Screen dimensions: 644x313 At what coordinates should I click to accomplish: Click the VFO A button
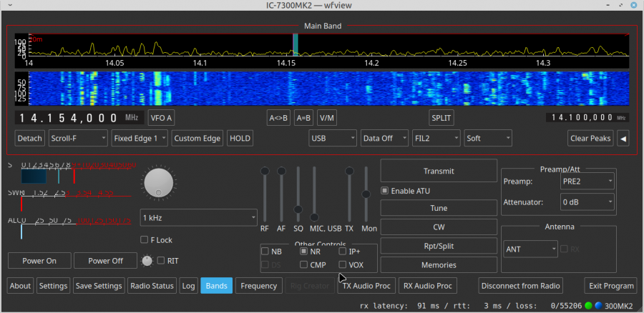click(161, 118)
